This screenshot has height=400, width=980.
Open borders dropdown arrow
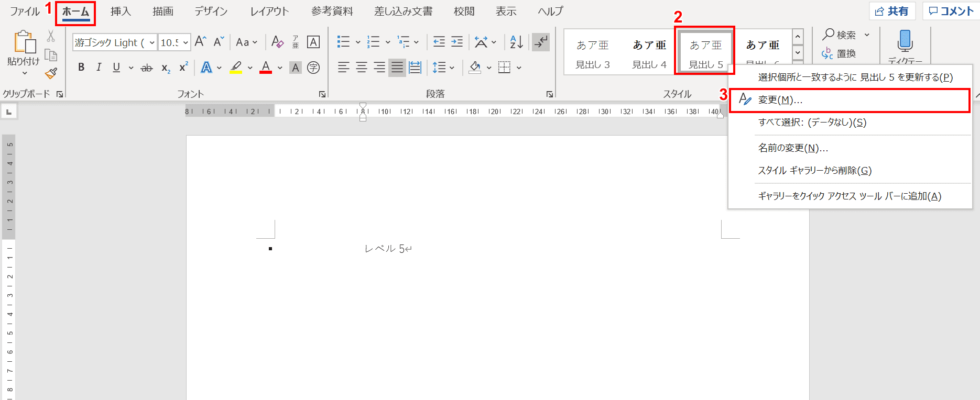tap(519, 68)
